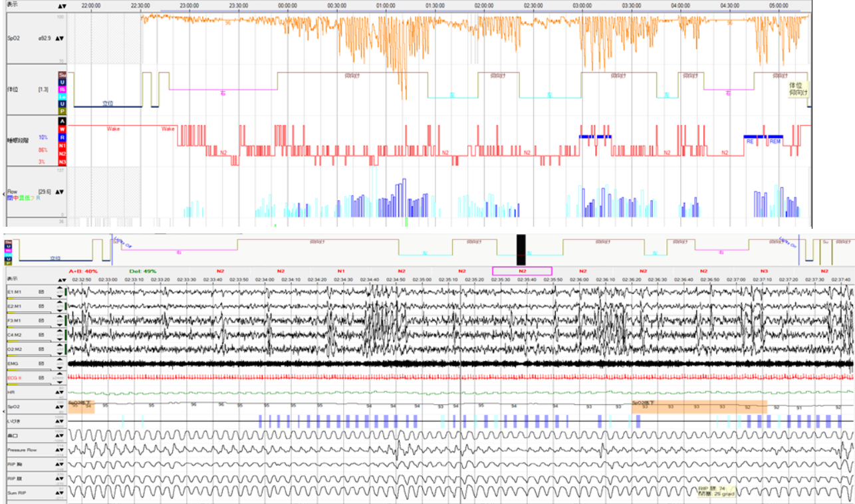This screenshot has width=855, height=504.
Task: Click the long SpO2低下 event near 02:36:30
Action: pyautogui.click(x=699, y=406)
